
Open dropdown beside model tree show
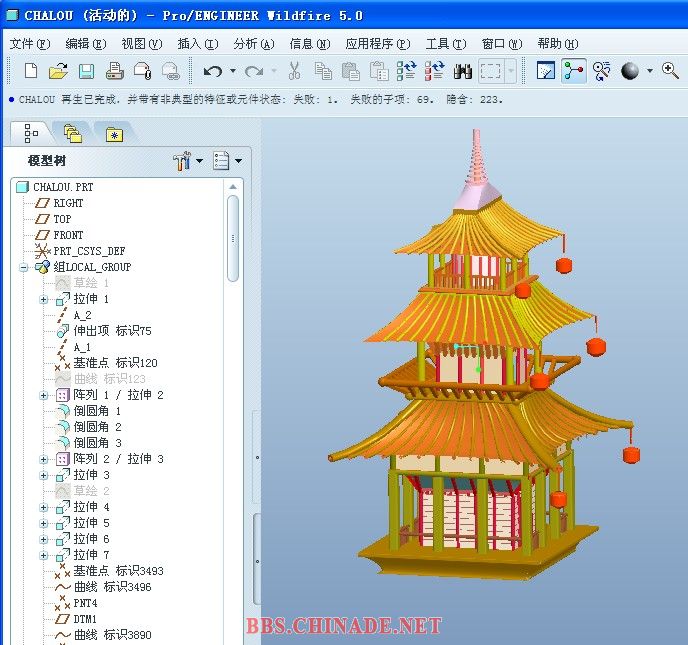[x=238, y=161]
